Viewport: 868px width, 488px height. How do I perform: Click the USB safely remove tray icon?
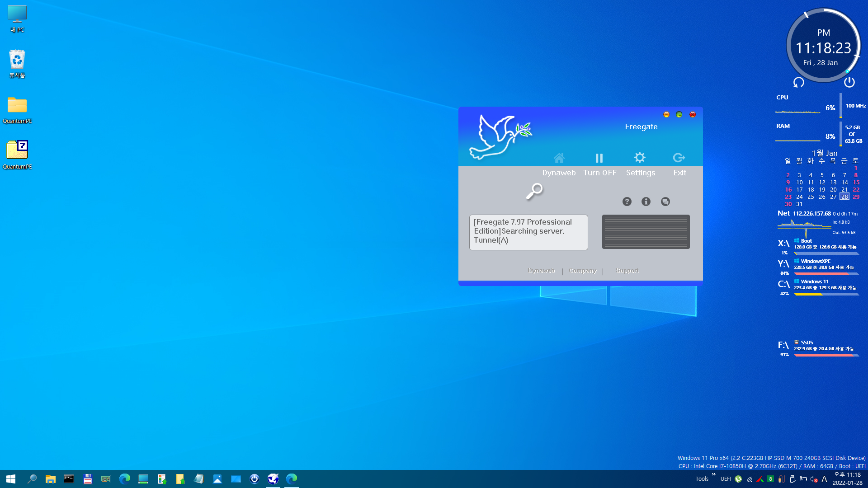792,479
